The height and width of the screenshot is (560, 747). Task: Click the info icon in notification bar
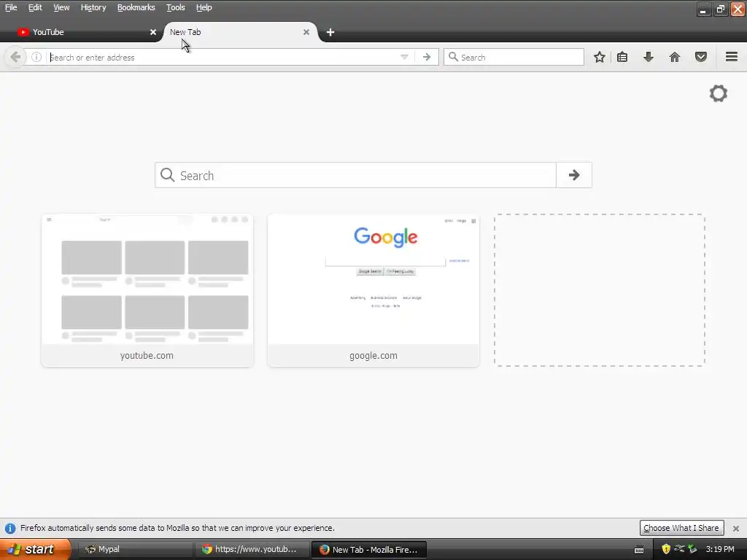point(10,528)
